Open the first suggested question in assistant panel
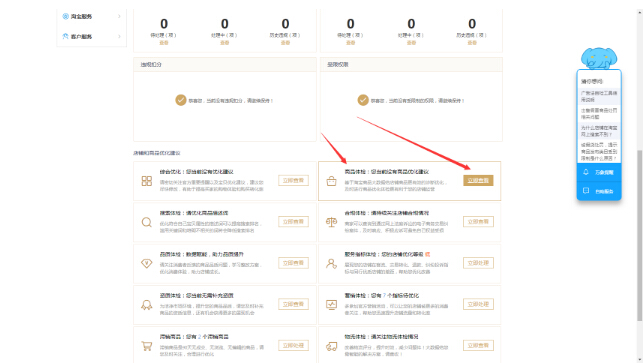The height and width of the screenshot is (363, 643). 599,96
